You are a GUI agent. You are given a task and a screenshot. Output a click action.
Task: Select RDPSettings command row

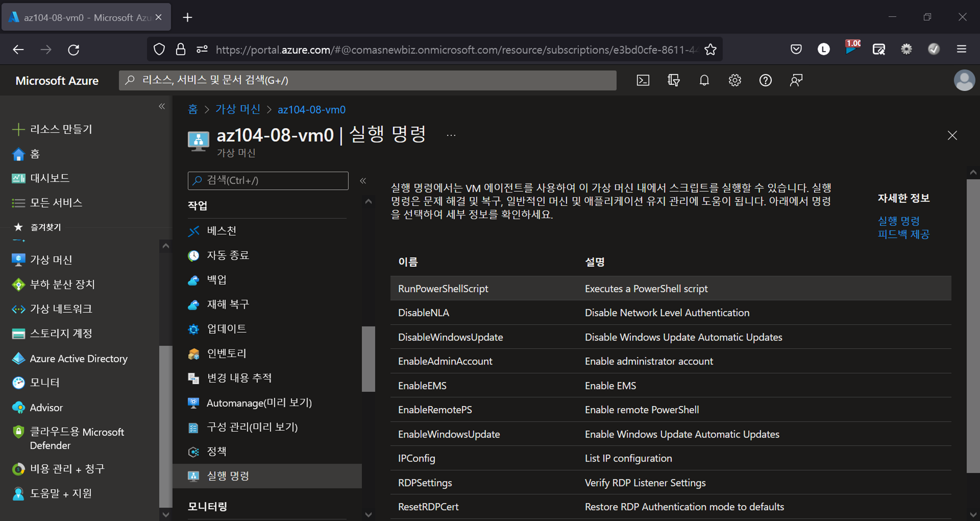coord(670,483)
